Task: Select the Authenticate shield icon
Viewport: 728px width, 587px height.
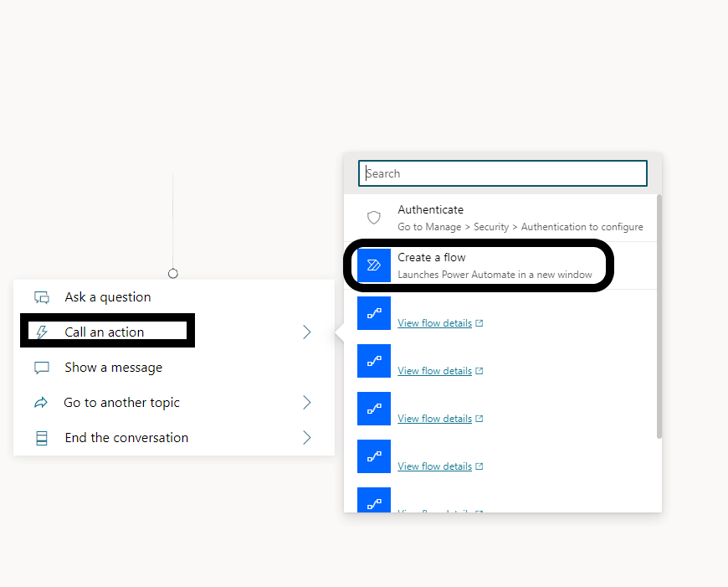Action: coord(374,218)
